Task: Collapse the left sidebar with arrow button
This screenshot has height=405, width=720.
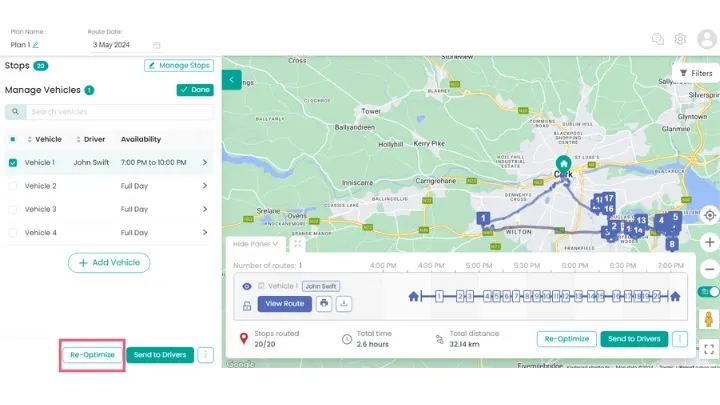Action: point(231,79)
